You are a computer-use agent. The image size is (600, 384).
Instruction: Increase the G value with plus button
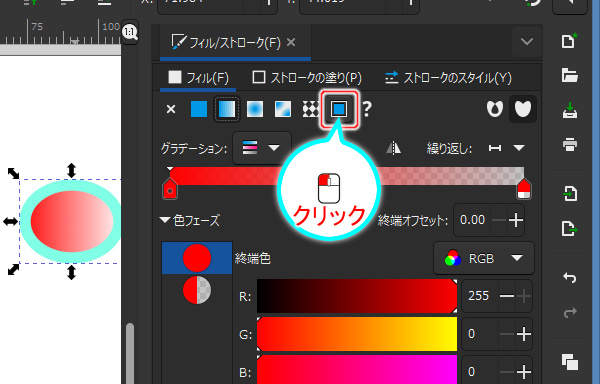523,334
